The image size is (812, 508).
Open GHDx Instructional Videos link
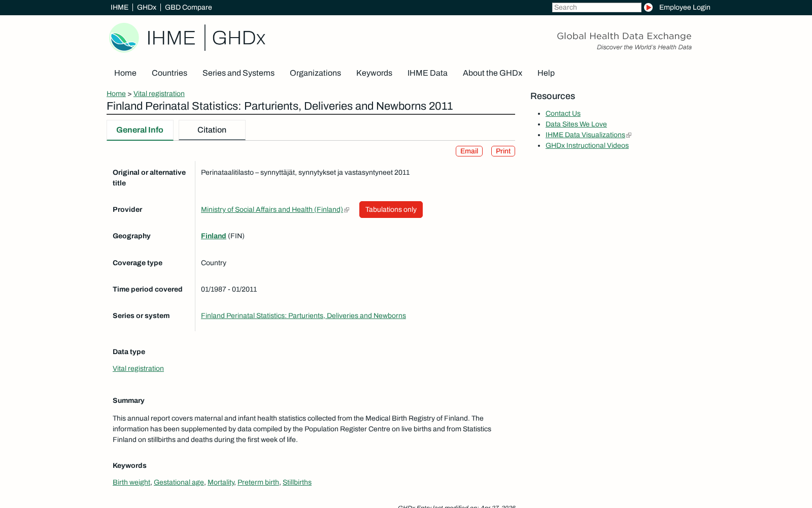click(587, 146)
